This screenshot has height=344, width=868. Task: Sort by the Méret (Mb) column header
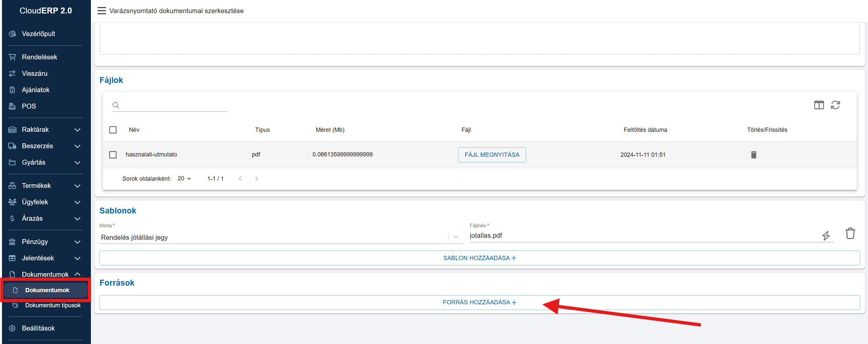coord(329,130)
